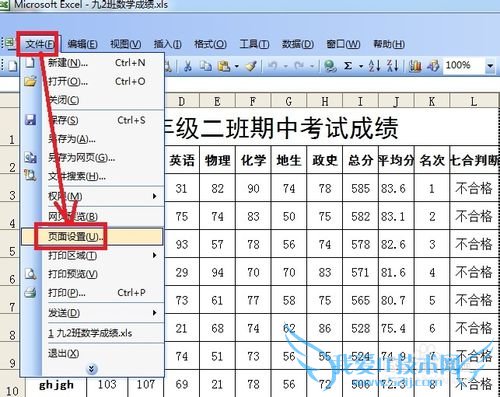The height and width of the screenshot is (397, 500).
Task: Choose 另存为(A)... in the File menu
Action: click(x=92, y=139)
